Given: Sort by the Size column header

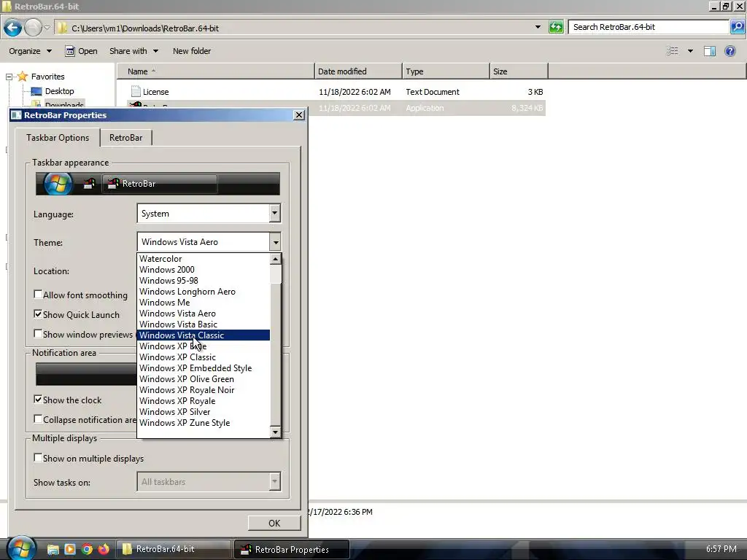Looking at the screenshot, I should pyautogui.click(x=519, y=71).
